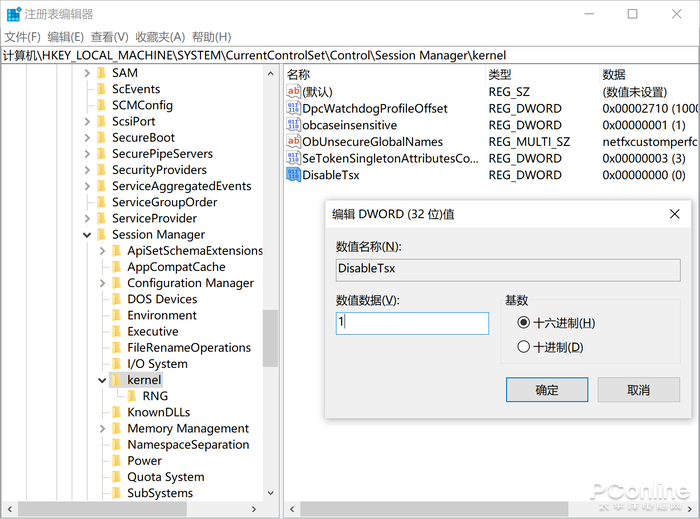Viewport: 700px width, 519px height.
Task: Click the tree pane horizontal scrollbar thumb
Action: click(103, 509)
